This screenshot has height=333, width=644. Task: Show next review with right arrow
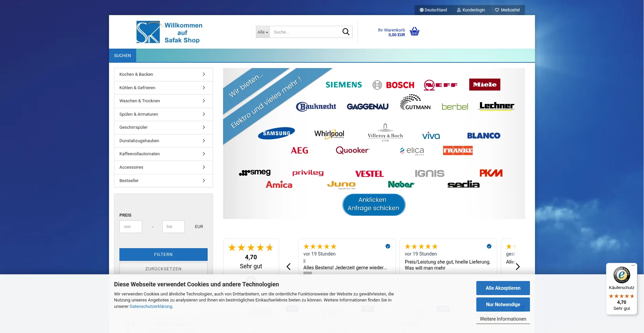(x=518, y=267)
